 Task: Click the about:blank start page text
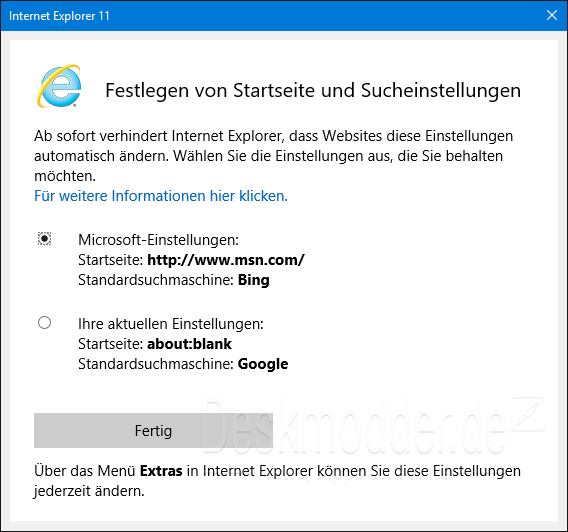(189, 344)
